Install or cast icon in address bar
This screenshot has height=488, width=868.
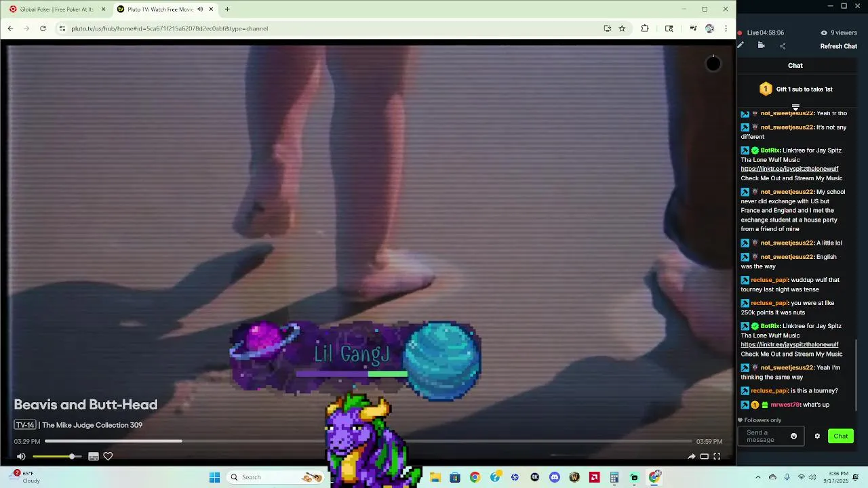coord(608,28)
